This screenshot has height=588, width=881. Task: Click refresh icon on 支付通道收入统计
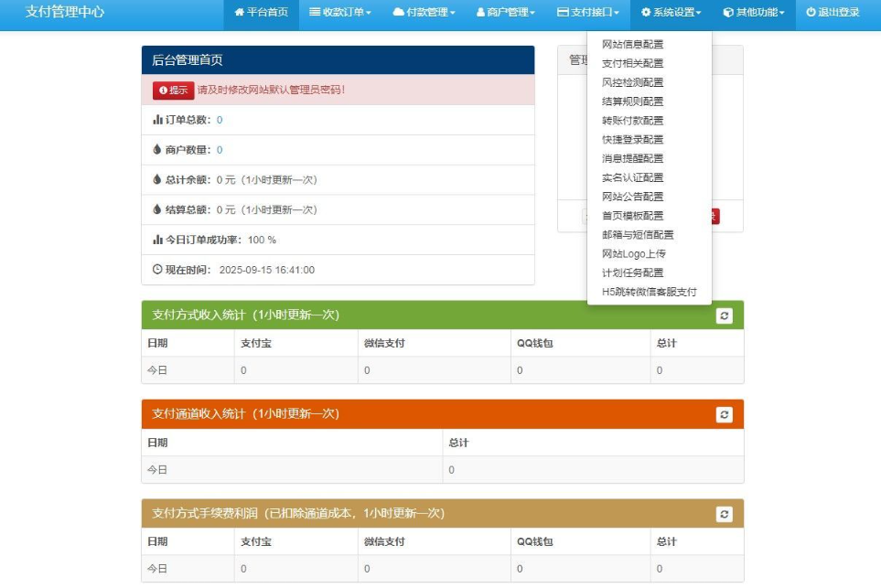725,414
